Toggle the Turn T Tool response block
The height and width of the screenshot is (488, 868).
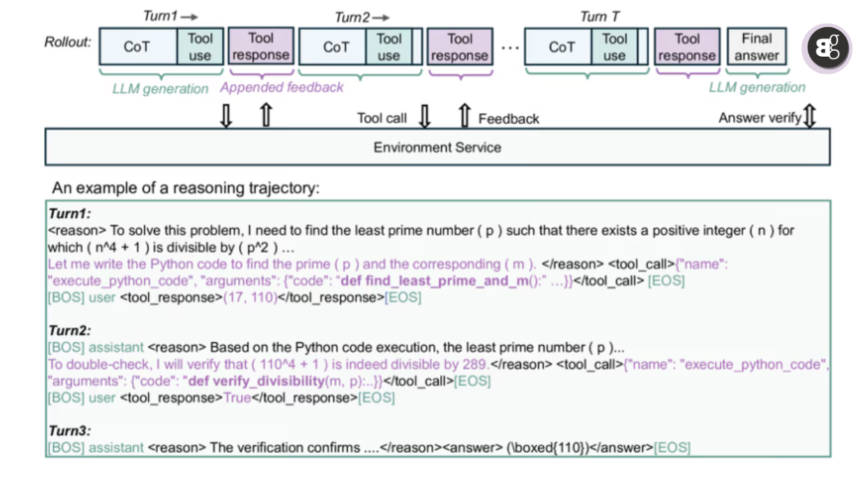tap(687, 47)
